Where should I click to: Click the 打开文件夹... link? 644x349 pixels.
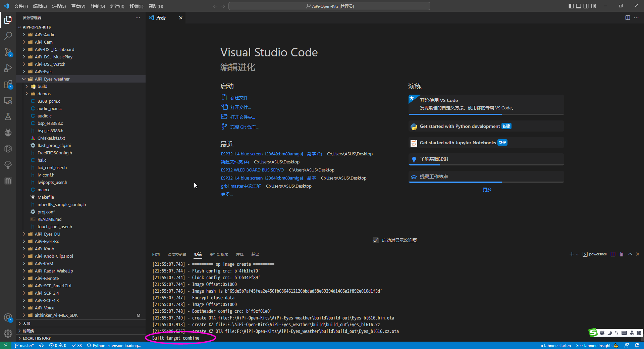243,117
